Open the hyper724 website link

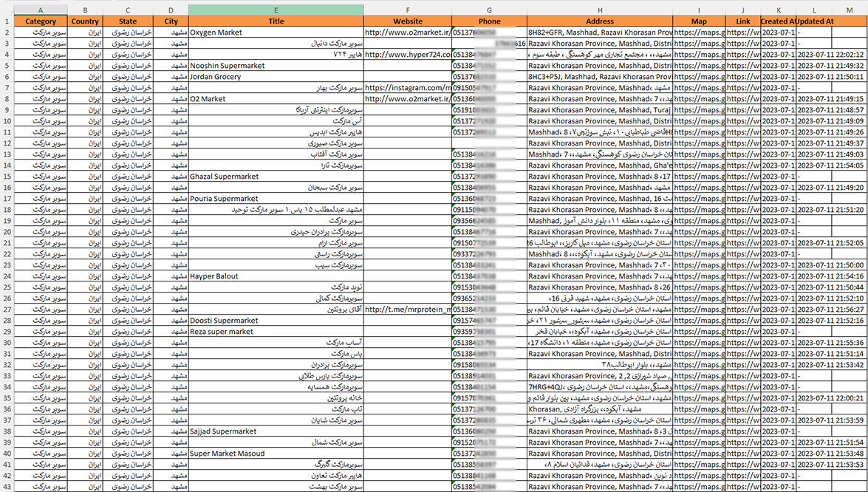click(x=408, y=54)
